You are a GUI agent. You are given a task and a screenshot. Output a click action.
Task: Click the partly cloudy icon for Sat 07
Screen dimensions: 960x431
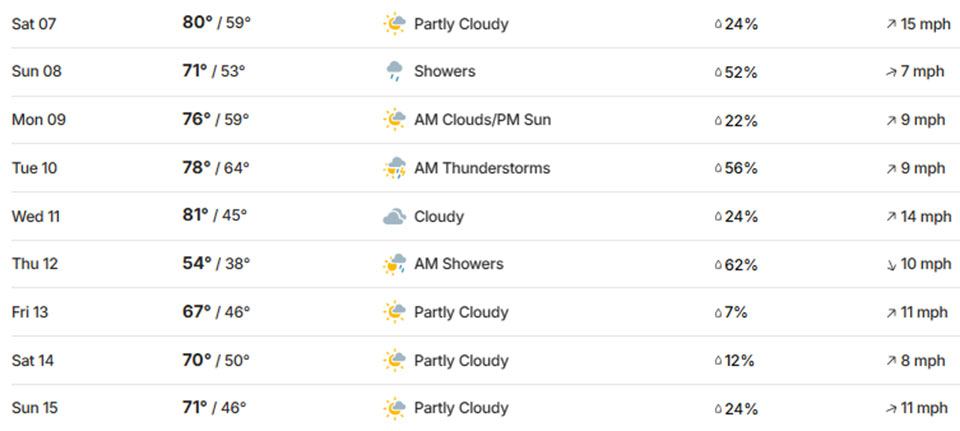394,24
